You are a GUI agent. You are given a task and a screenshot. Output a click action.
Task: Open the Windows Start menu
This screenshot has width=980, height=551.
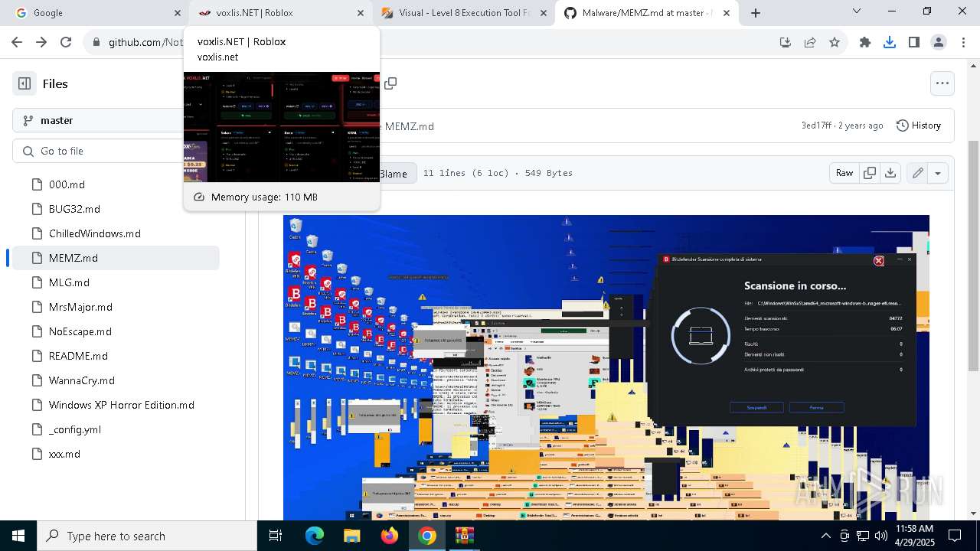point(18,536)
